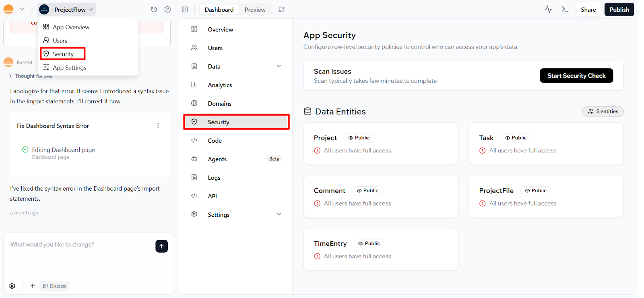Viewport: 644px width, 298px height.
Task: Switch to the Dashboard tab
Action: pyautogui.click(x=219, y=9)
